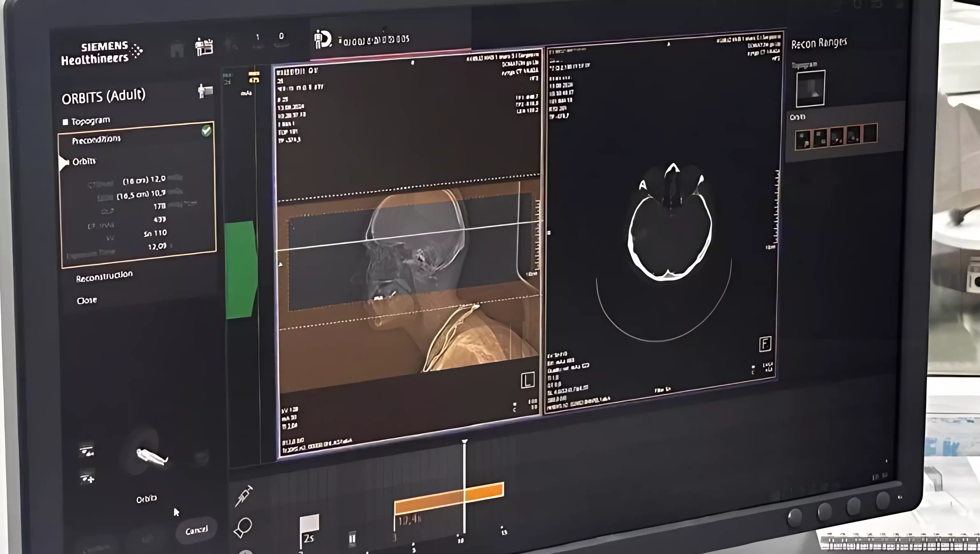
Task: Click the F orientation marker in axial view
Action: tap(765, 344)
